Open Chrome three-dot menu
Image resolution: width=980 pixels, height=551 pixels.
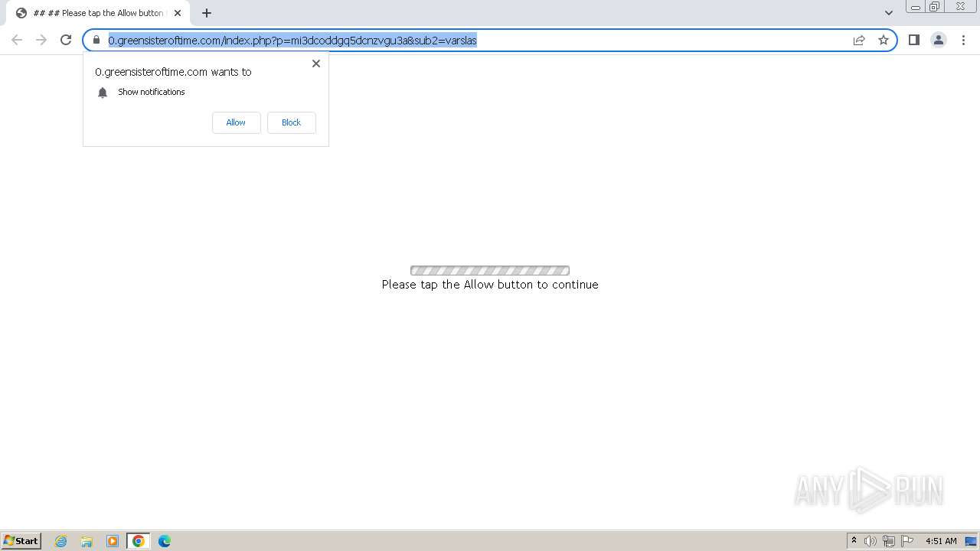pyautogui.click(x=963, y=40)
